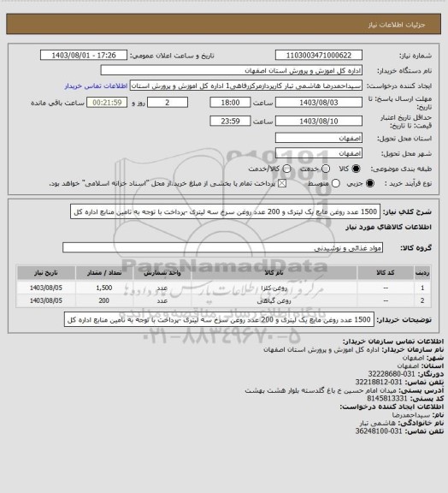Click the announcement date field 1403/08/01 - 17:26
The height and width of the screenshot is (493, 448).
[x=84, y=55]
